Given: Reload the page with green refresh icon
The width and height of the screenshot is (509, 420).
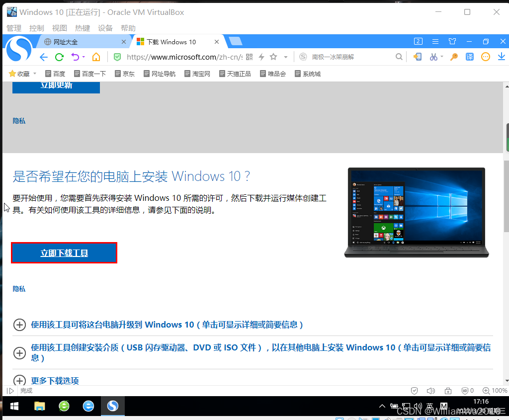Looking at the screenshot, I should pos(59,57).
